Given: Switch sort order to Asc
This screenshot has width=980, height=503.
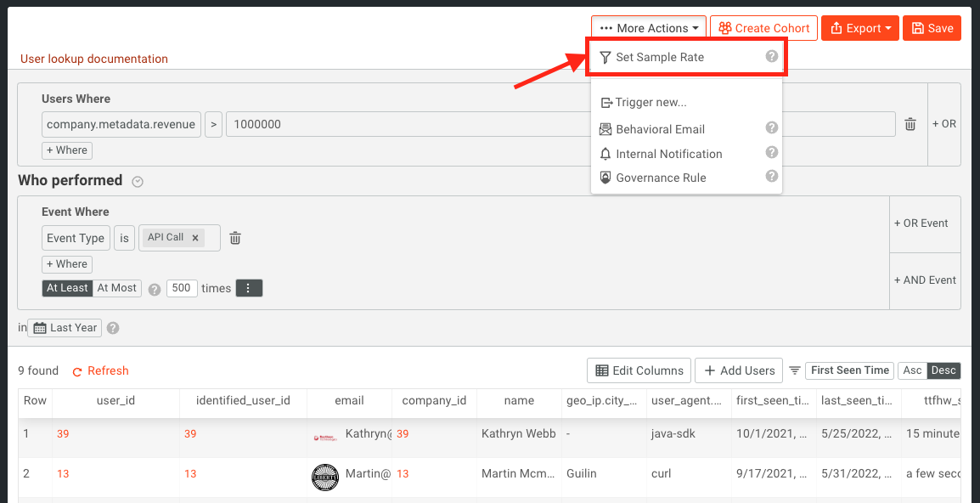Looking at the screenshot, I should pos(912,370).
